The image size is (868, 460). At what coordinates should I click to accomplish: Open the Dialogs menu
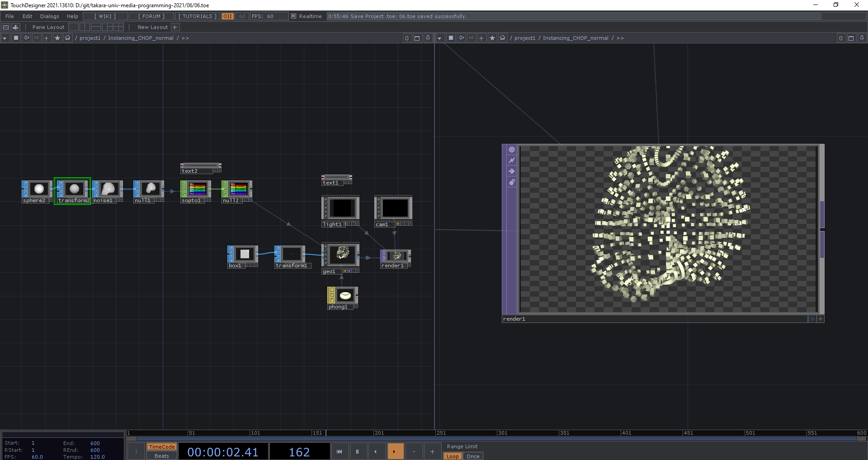click(50, 16)
